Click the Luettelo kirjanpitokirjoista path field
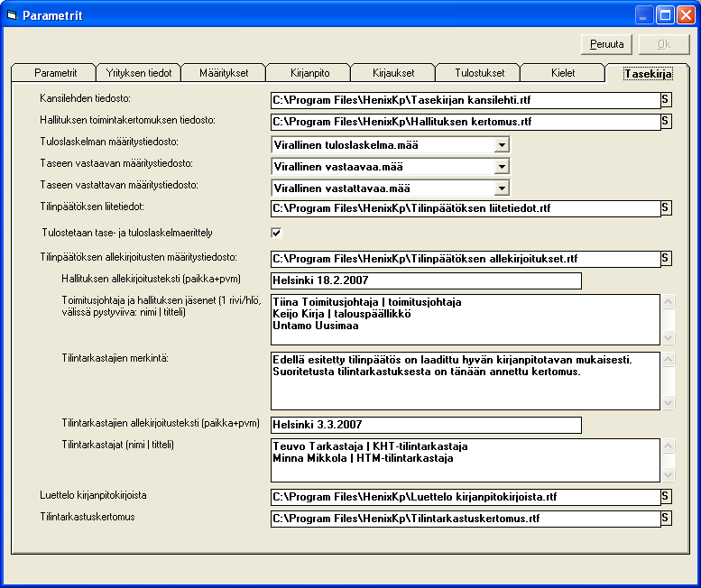Screen dimensions: 701x588 click(x=466, y=497)
